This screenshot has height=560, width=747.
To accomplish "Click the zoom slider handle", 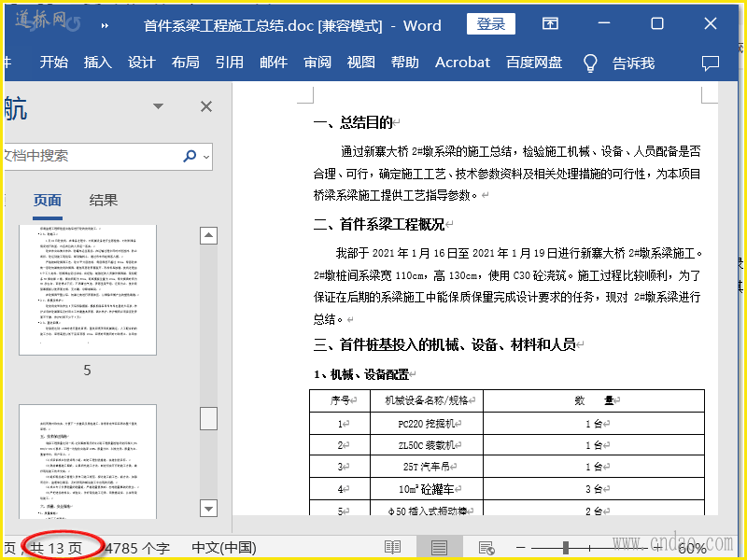I will click(566, 548).
